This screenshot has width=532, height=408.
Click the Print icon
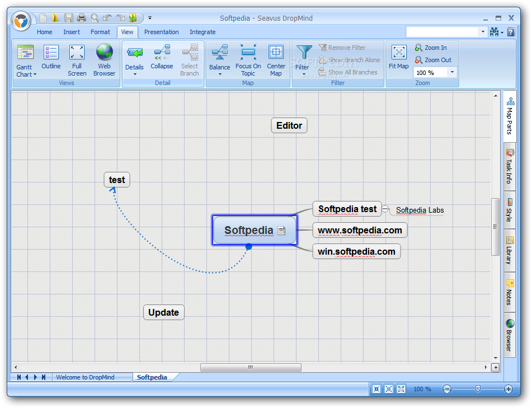82,18
